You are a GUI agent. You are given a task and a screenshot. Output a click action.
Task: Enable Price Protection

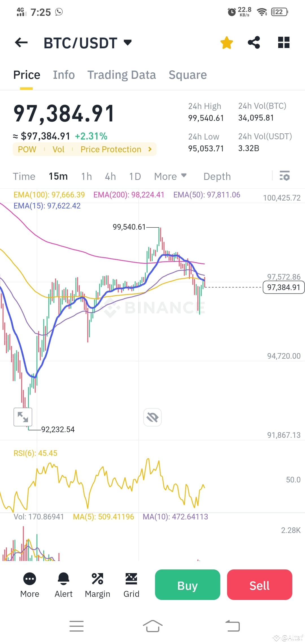(x=111, y=149)
